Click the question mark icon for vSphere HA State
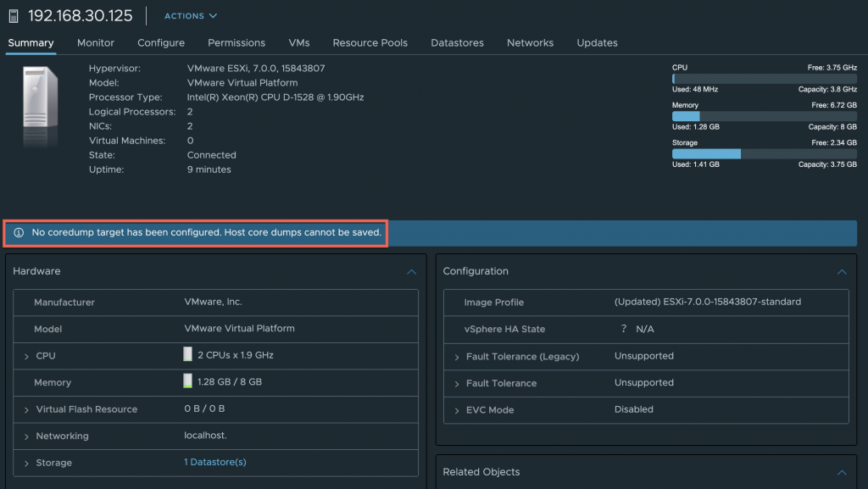 point(624,329)
